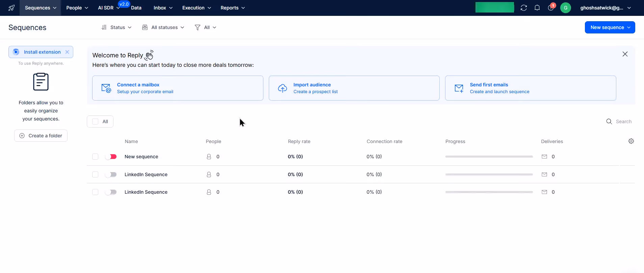Screen dimensions: 644x273
Task: Click the green G avatar
Action: [566, 8]
